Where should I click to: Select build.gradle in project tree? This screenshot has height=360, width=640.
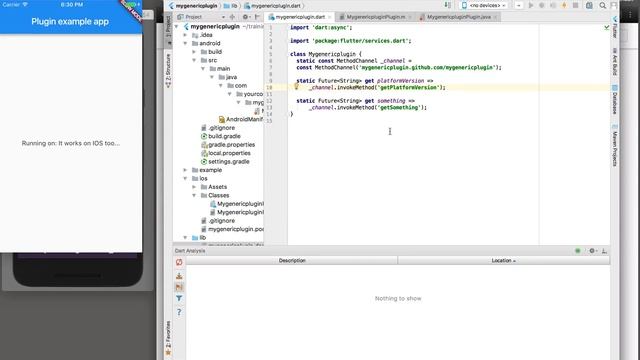tap(220, 136)
